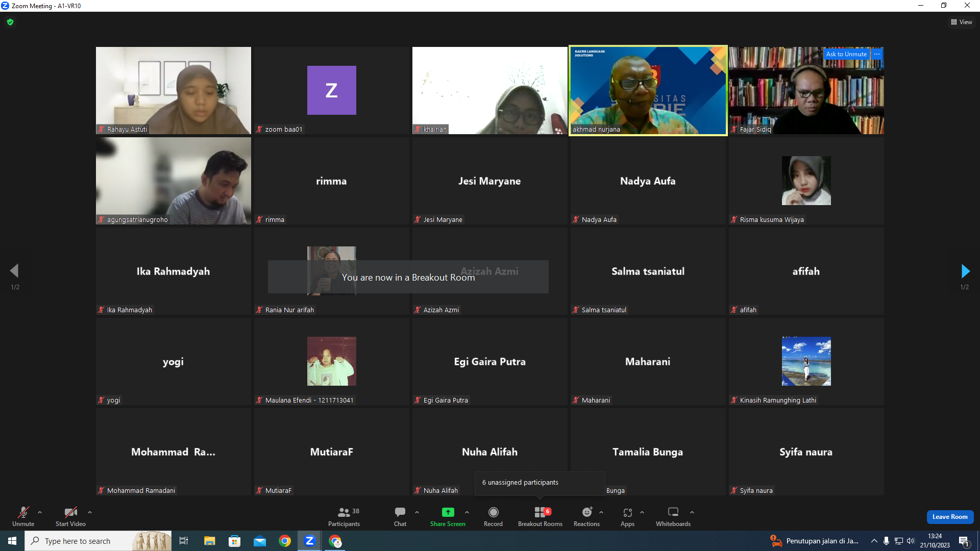The height and width of the screenshot is (551, 980).
Task: Open the Chat panel
Action: click(400, 516)
